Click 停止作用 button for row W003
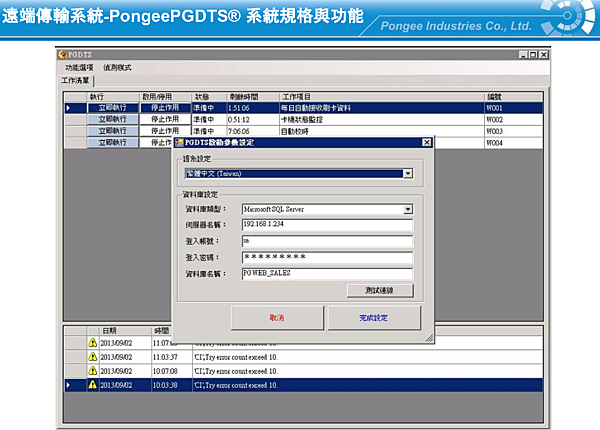 coord(165,131)
